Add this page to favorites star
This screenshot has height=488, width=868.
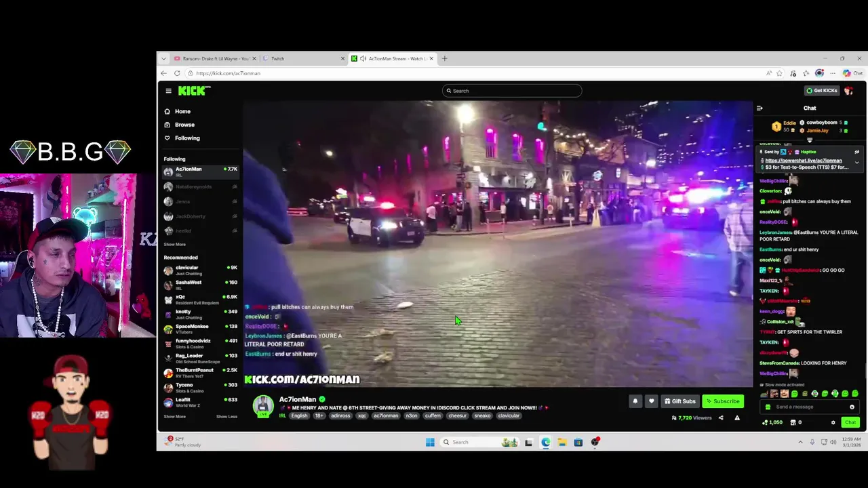tap(779, 73)
